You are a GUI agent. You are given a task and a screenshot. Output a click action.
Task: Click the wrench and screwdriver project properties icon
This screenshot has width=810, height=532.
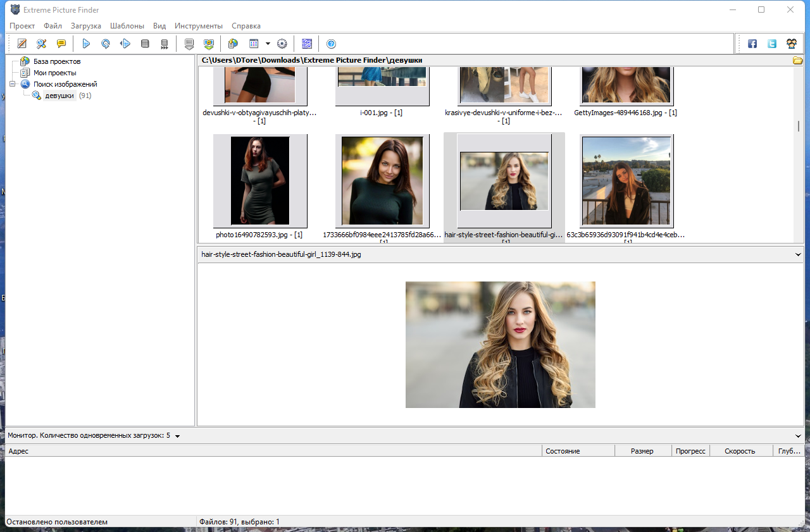coord(41,44)
